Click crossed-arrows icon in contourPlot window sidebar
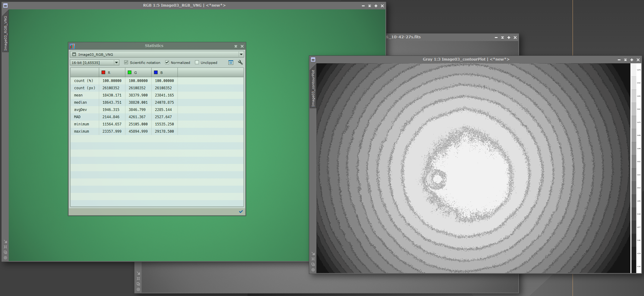 point(313,259)
